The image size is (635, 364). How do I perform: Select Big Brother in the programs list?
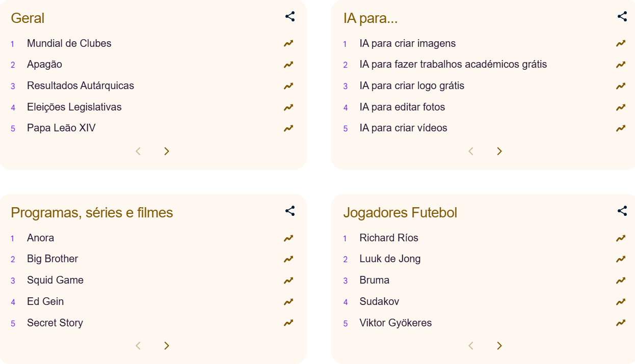coord(52,259)
